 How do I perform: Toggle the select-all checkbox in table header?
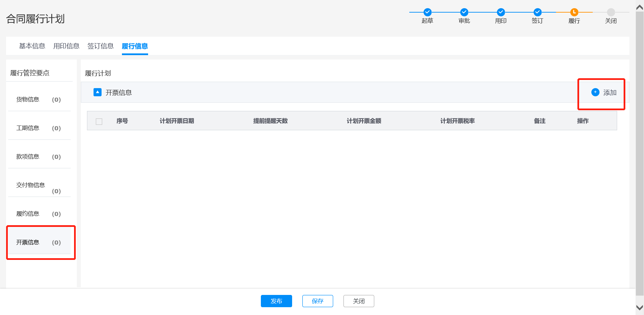point(99,121)
